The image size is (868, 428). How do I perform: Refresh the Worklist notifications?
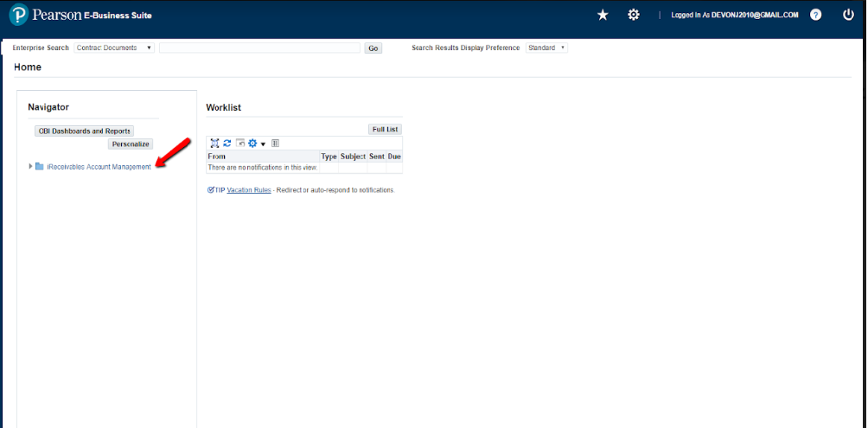227,144
